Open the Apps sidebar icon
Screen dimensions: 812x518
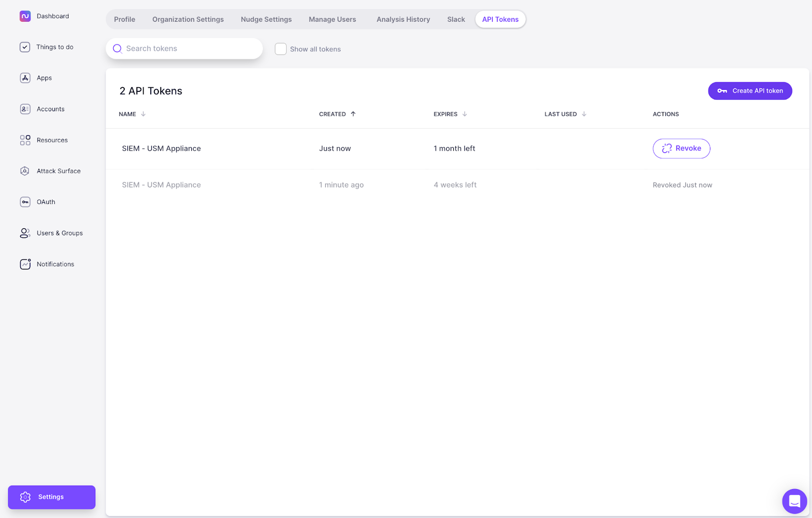25,78
